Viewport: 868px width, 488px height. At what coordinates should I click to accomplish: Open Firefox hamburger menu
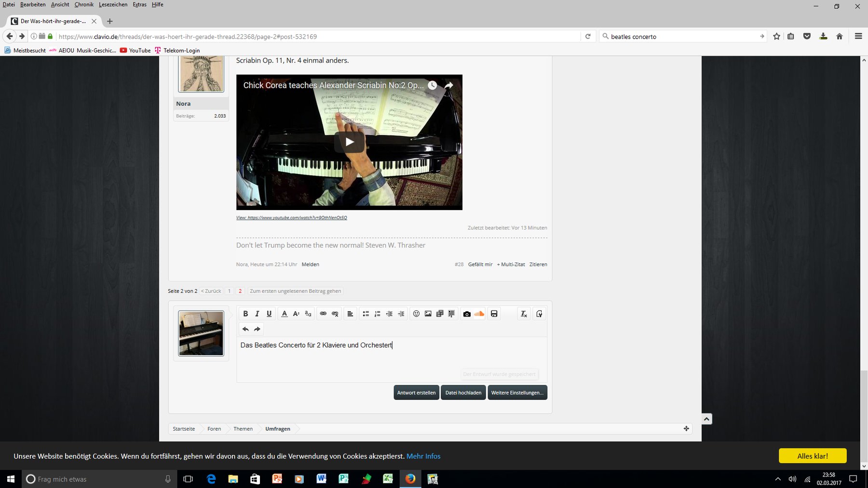pos(858,36)
